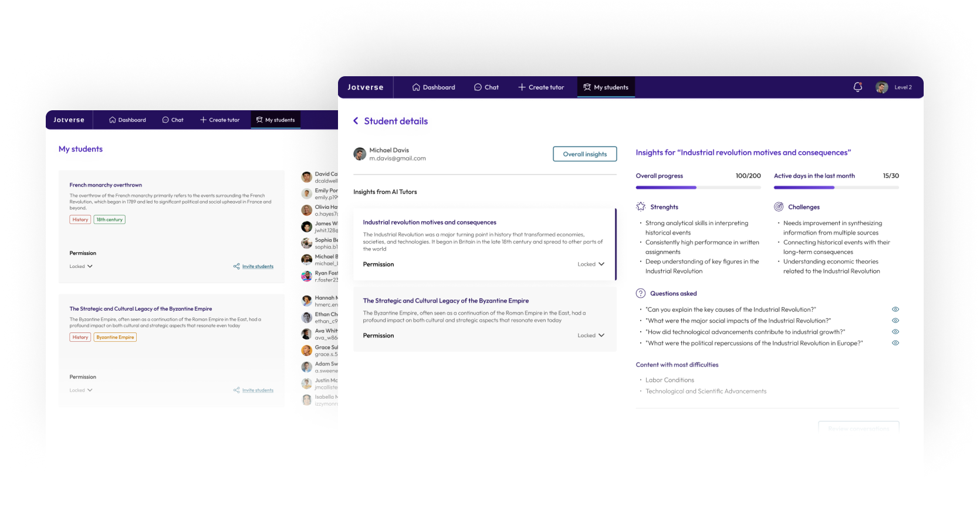Toggle eye icon for major social impacts question
This screenshot has height=506, width=980.
(895, 321)
